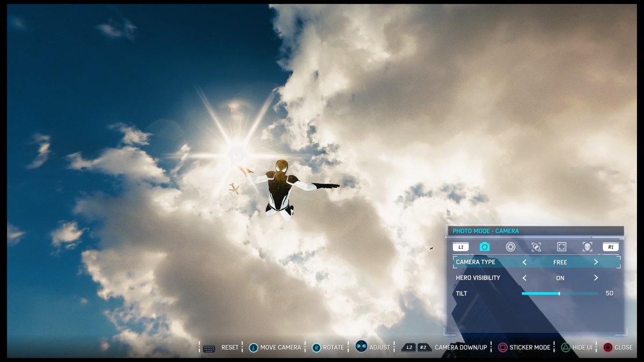Enter Sticker Mode via its label
The height and width of the screenshot is (362, 644).
pos(530,348)
